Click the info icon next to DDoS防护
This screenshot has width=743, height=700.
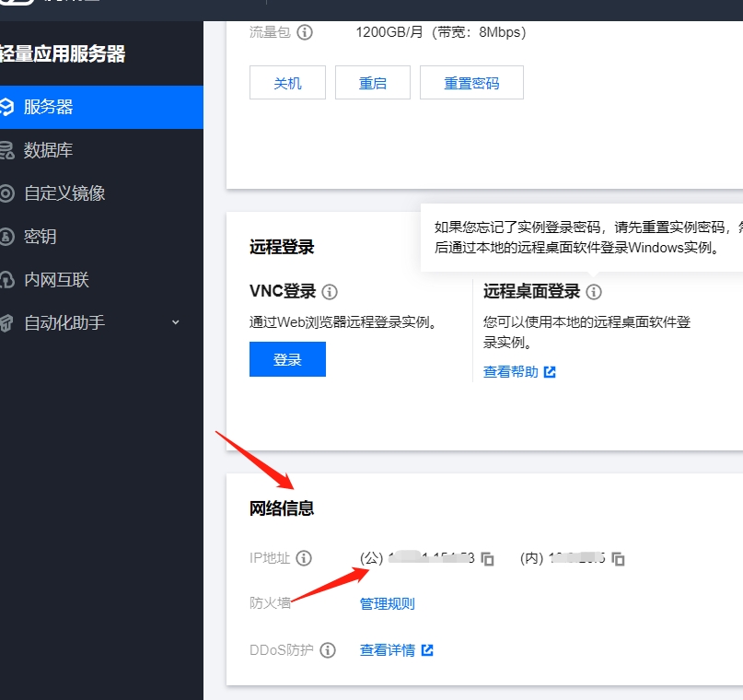click(x=328, y=650)
